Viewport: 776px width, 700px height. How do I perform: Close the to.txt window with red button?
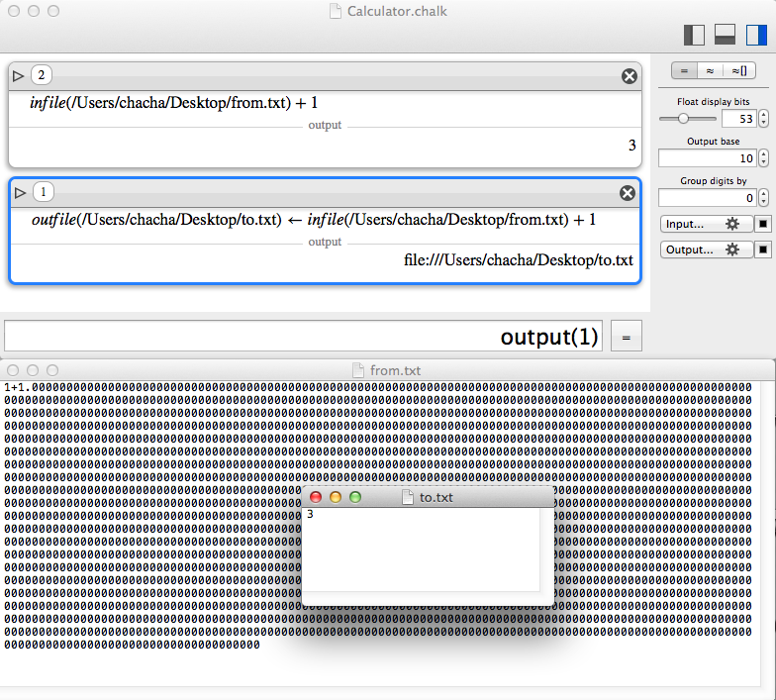(x=316, y=497)
